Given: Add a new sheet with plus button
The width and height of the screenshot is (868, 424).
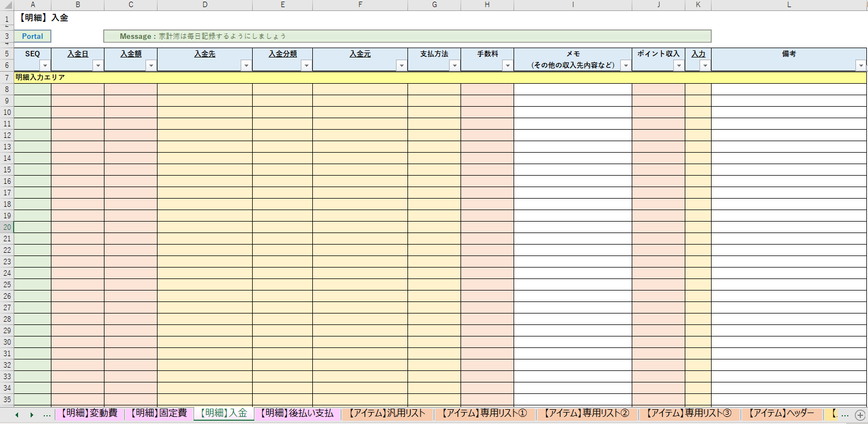Looking at the screenshot, I should (x=860, y=415).
